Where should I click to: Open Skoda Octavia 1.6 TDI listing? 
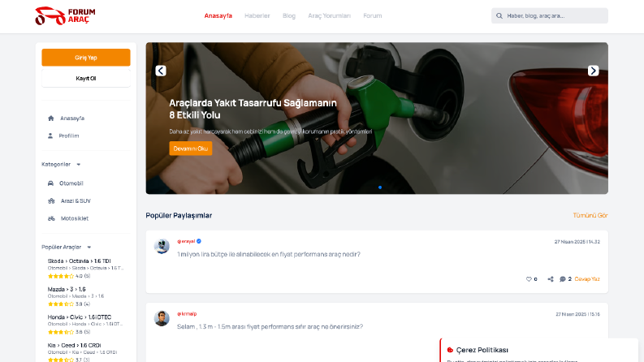click(80, 261)
